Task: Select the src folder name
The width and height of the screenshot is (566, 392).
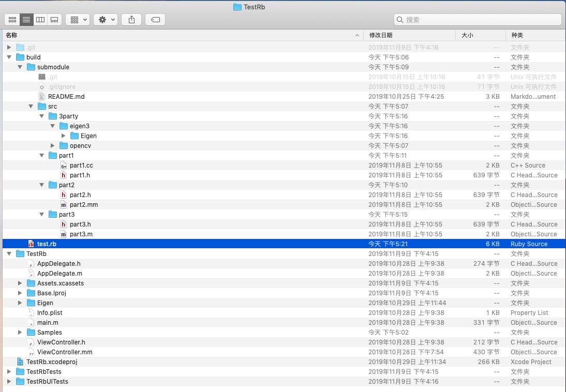Action: [x=52, y=107]
